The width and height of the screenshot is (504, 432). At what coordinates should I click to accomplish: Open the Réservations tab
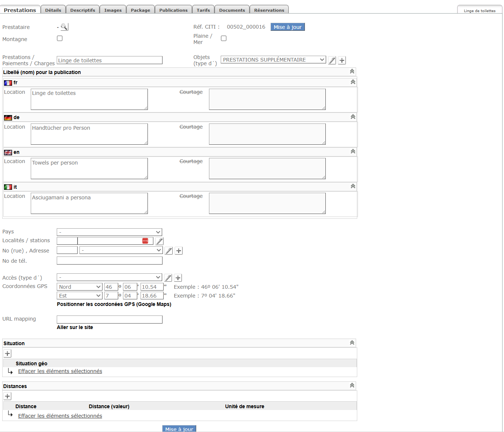[269, 10]
